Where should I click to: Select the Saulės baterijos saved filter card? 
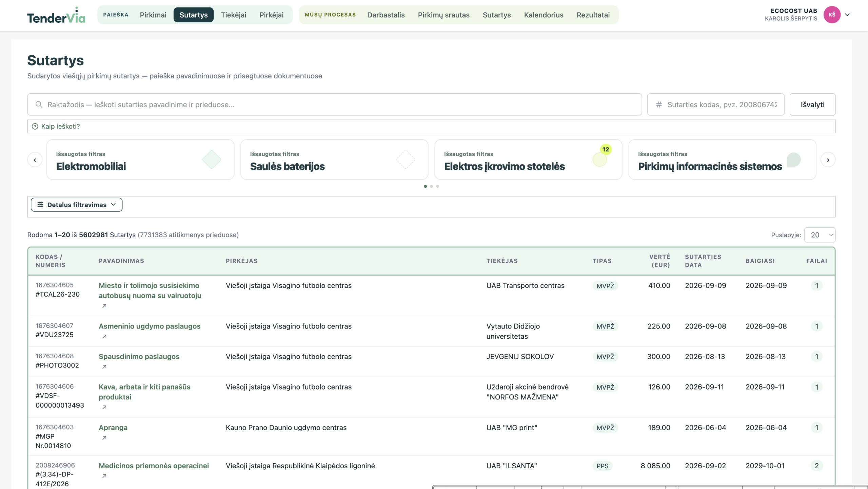pyautogui.click(x=334, y=159)
